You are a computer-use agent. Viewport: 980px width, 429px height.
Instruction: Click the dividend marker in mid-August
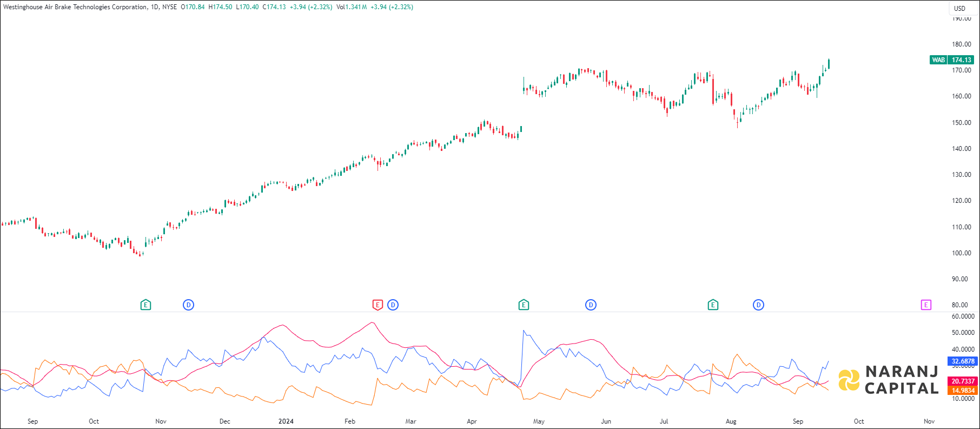758,305
